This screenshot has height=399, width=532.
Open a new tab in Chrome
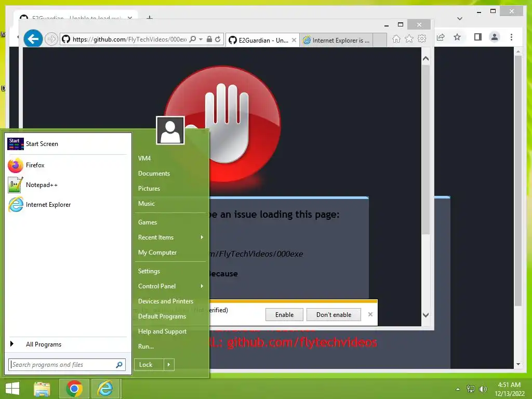[149, 18]
